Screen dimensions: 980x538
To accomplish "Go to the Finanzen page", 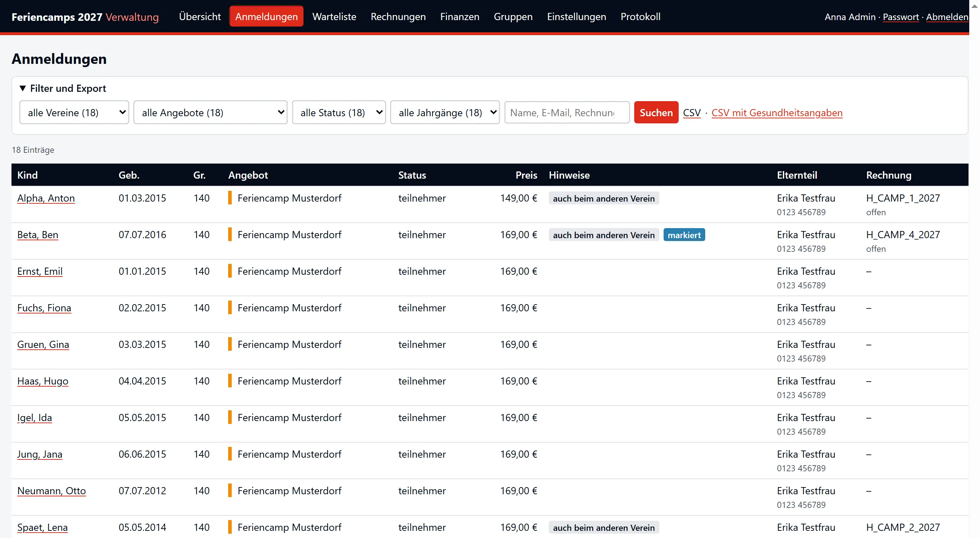I will 460,16.
